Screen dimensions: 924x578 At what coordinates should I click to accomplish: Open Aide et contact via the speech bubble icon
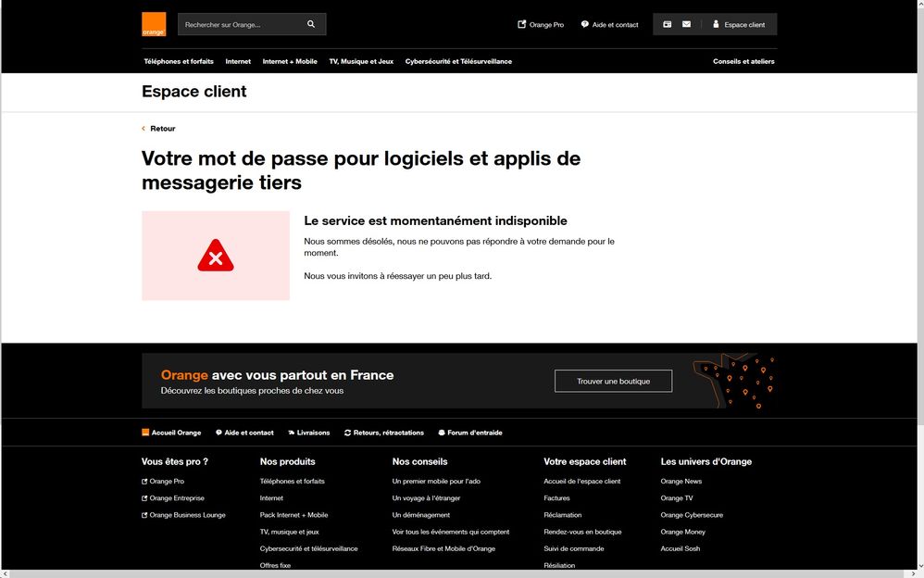[x=584, y=24]
